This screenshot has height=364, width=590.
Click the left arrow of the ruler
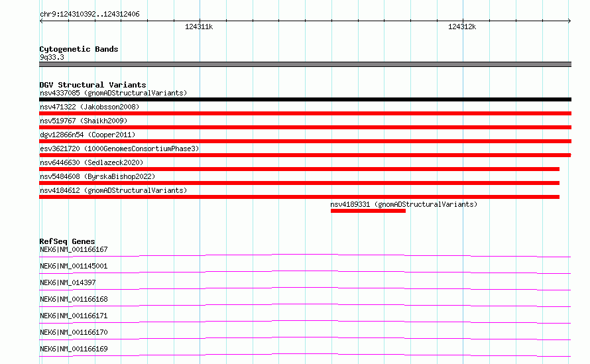(x=41, y=21)
